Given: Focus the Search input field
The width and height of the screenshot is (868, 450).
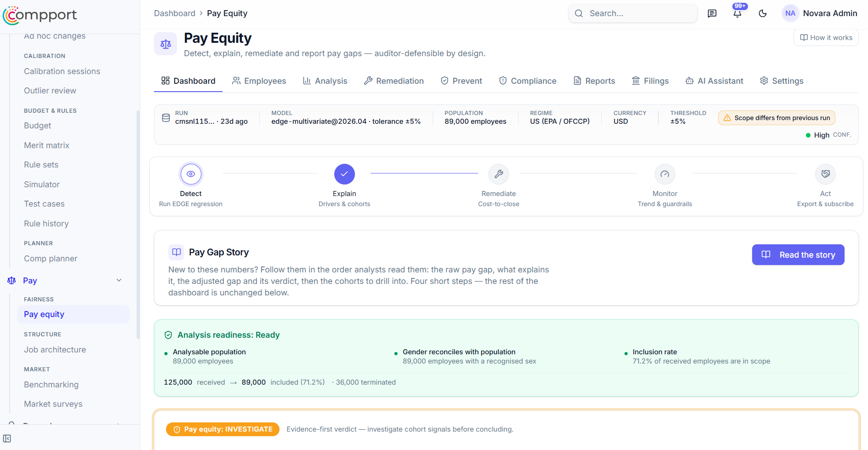Looking at the screenshot, I should tap(633, 13).
